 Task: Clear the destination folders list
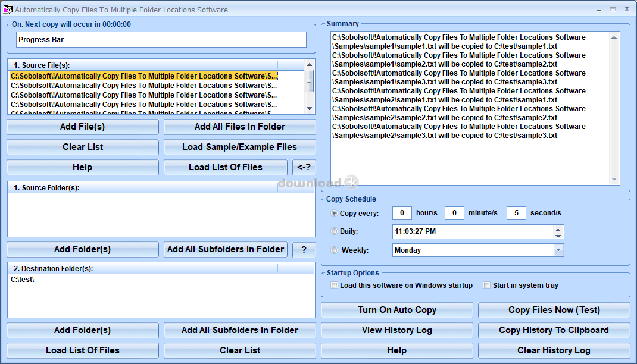coord(240,350)
